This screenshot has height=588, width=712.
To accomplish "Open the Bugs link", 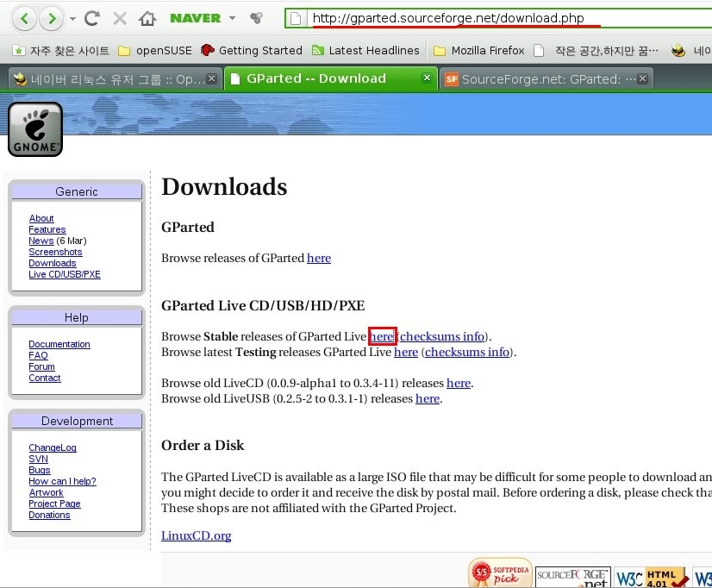I will pyautogui.click(x=40, y=470).
